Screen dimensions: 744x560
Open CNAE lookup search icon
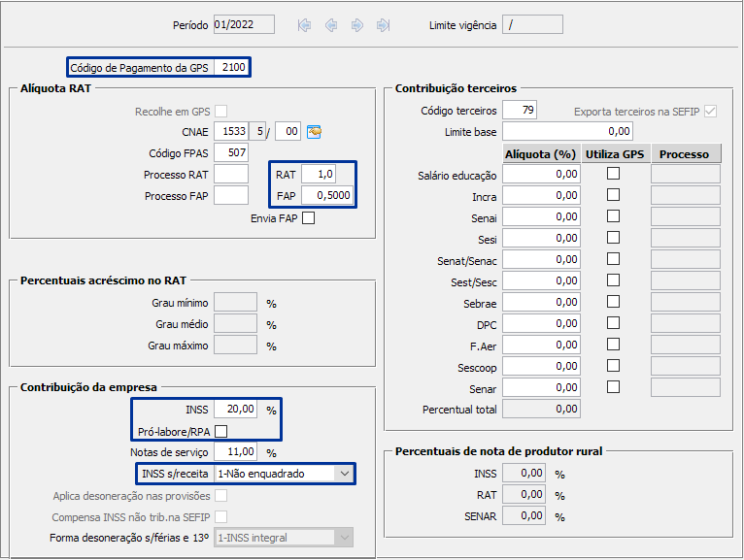pos(314,131)
